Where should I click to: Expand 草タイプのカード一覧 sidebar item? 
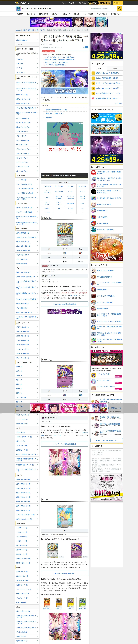27,479
